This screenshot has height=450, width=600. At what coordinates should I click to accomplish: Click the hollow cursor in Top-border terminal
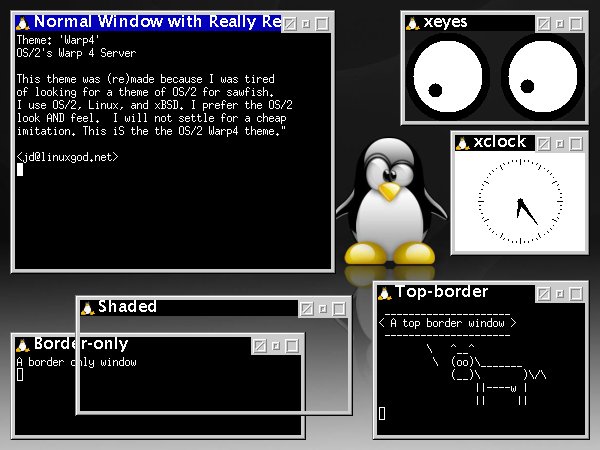click(382, 413)
